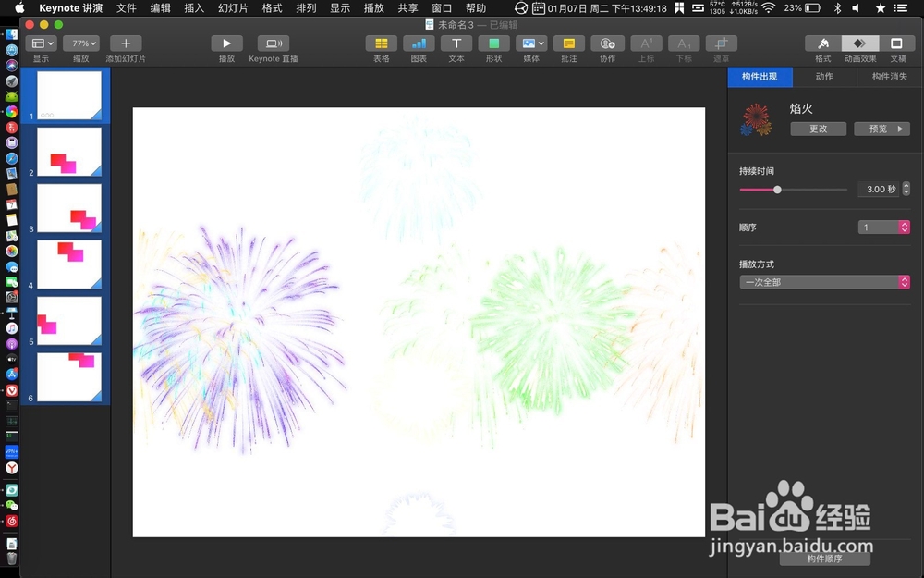Open the 播放方式 playback mode dropdown
The image size is (924, 578).
click(x=824, y=281)
